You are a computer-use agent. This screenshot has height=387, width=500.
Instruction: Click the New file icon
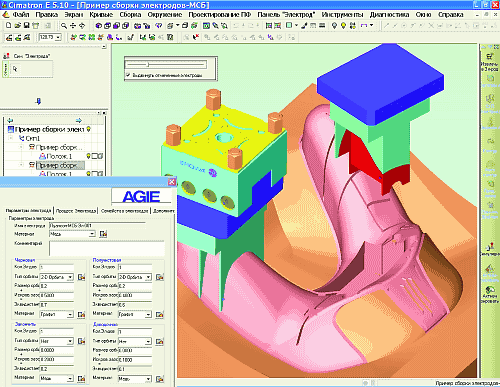click(x=9, y=25)
